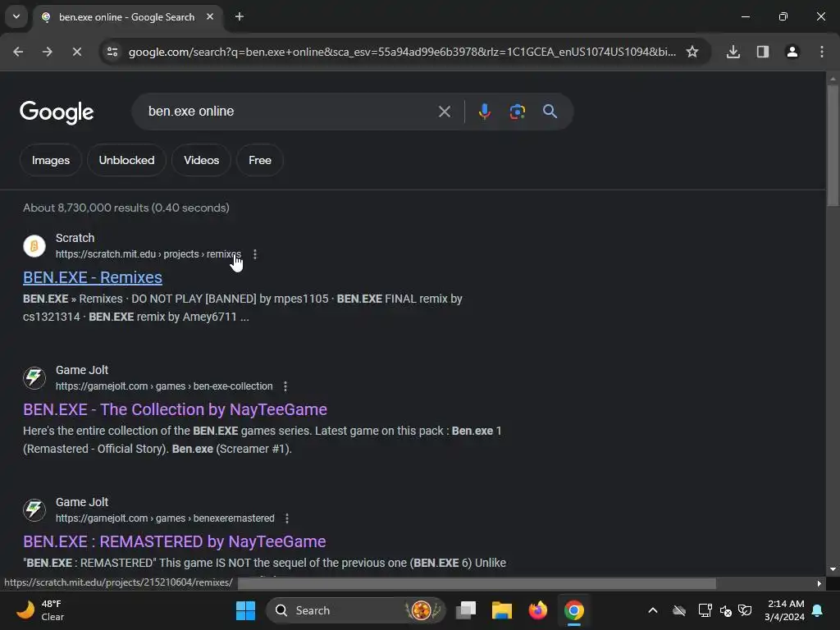Click the horizontal scrollbar thumb

click(477, 583)
